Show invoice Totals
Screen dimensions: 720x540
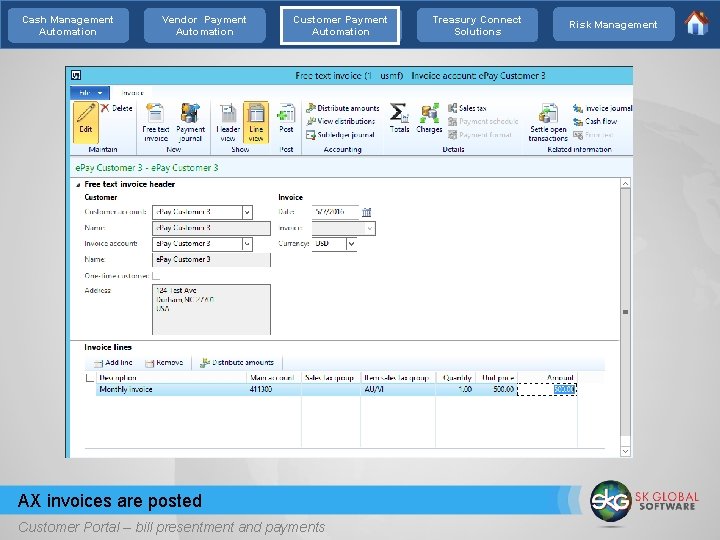click(399, 118)
